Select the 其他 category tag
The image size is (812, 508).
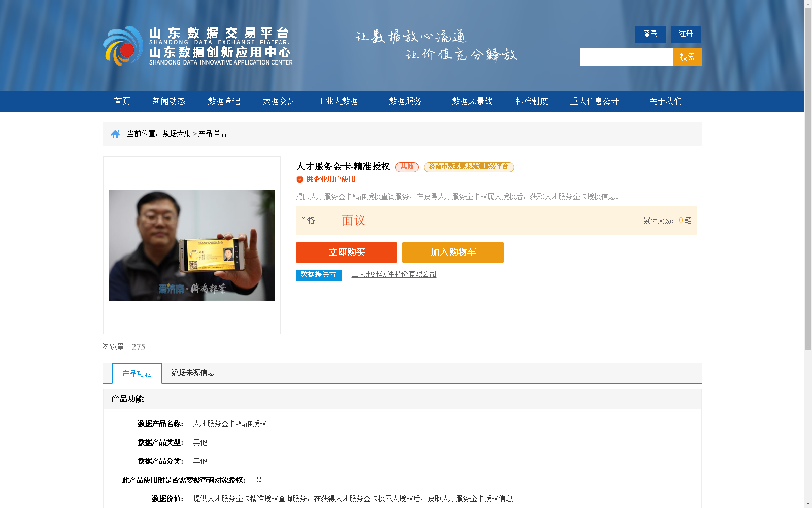406,167
